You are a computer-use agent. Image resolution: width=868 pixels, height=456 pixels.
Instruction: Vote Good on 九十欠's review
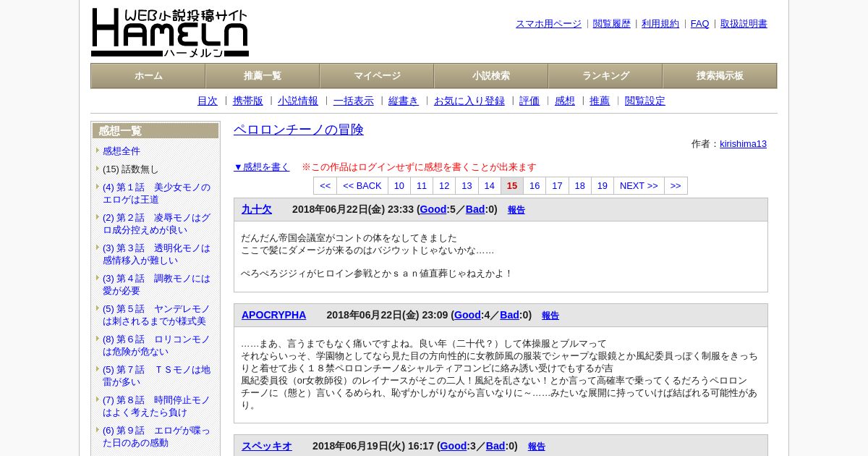click(x=433, y=209)
